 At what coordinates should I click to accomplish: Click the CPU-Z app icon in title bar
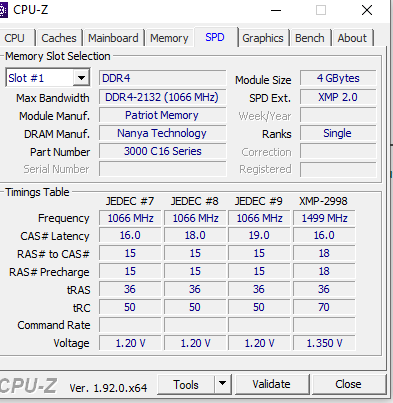point(3,10)
